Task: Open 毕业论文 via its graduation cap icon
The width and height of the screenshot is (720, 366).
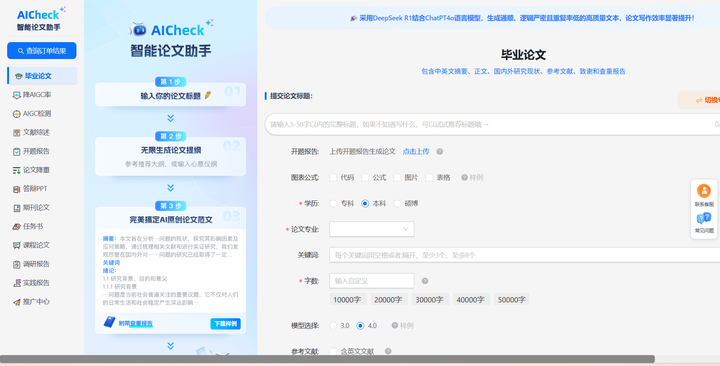Action: tap(18, 76)
